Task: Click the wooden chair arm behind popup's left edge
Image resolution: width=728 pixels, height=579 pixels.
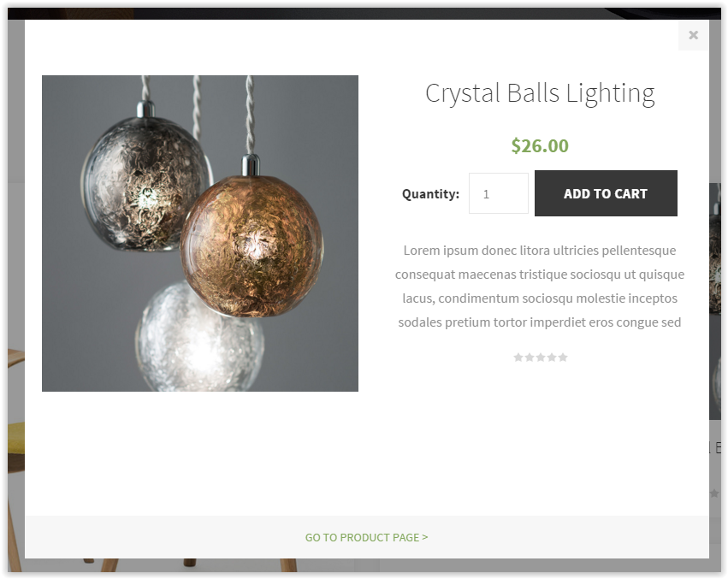Action: (15, 357)
